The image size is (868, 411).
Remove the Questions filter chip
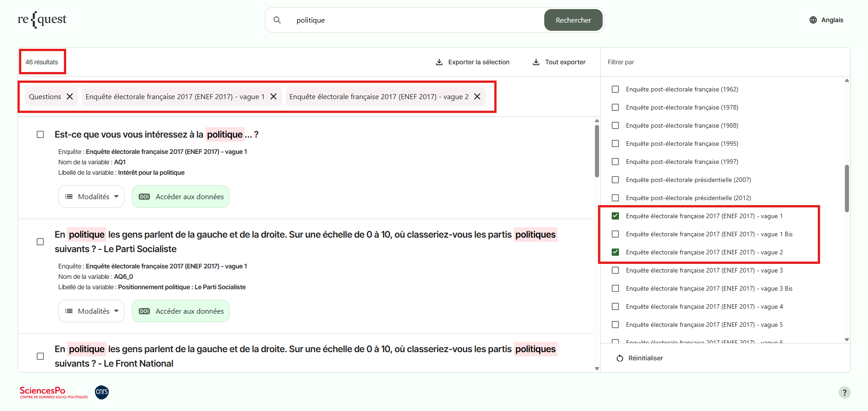tap(70, 96)
